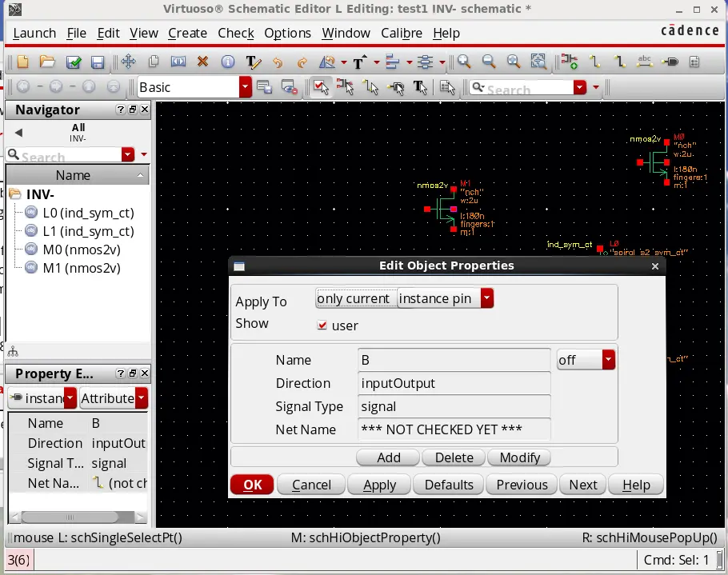
Task: Click the Rotate triangle icon
Action: [327, 62]
